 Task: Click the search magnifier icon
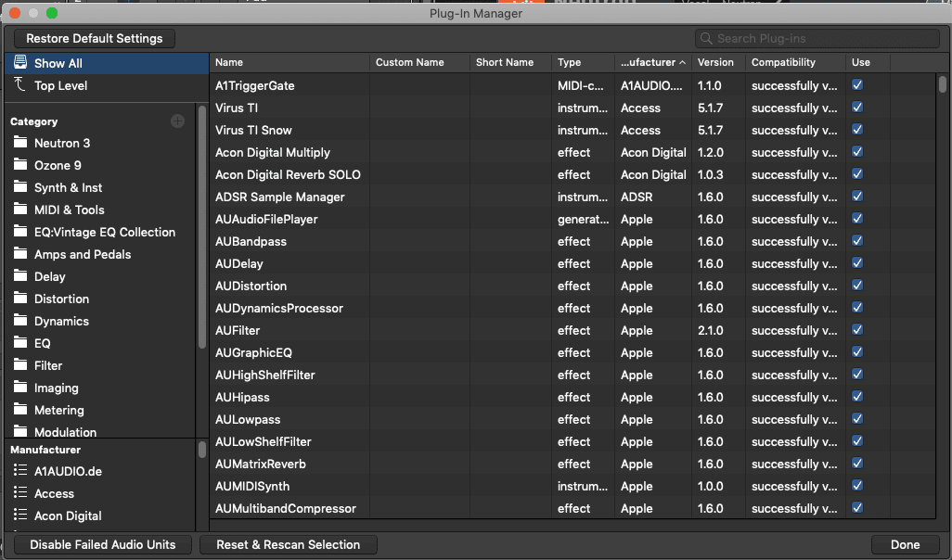pyautogui.click(x=706, y=38)
